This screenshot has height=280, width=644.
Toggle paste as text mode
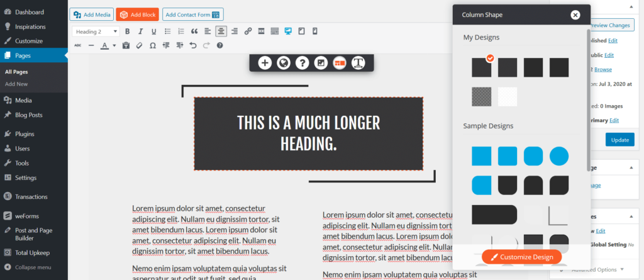126,45
